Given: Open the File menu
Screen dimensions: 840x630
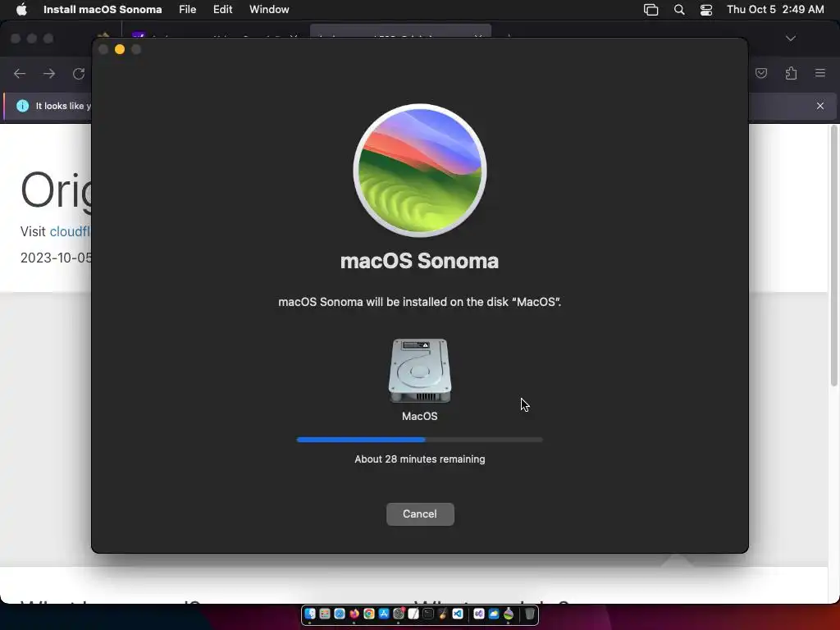Looking at the screenshot, I should pyautogui.click(x=188, y=9).
